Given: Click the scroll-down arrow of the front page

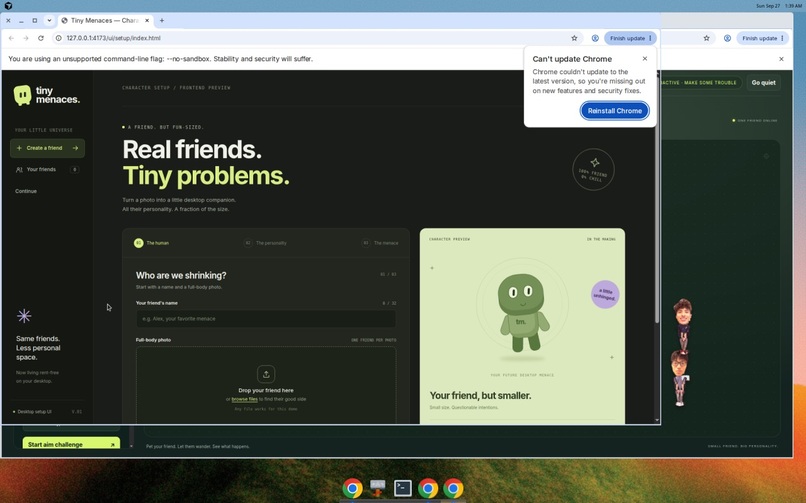Looking at the screenshot, I should point(656,420).
